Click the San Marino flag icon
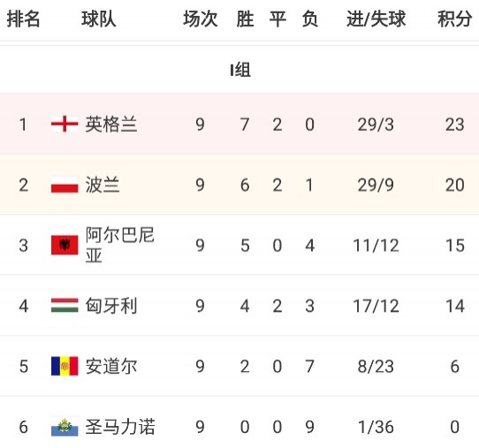 click(65, 426)
